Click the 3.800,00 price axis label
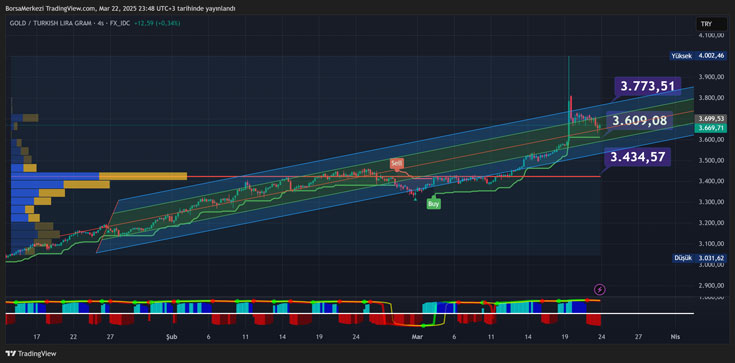 coord(711,98)
